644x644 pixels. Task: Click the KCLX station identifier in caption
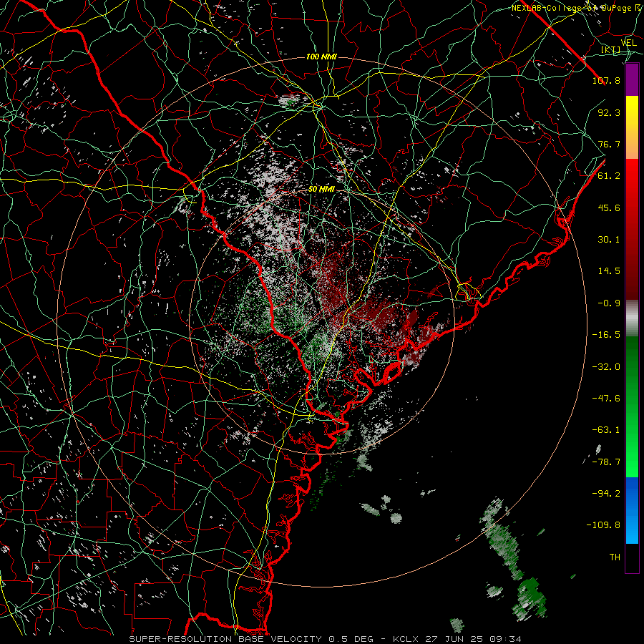click(x=404, y=639)
